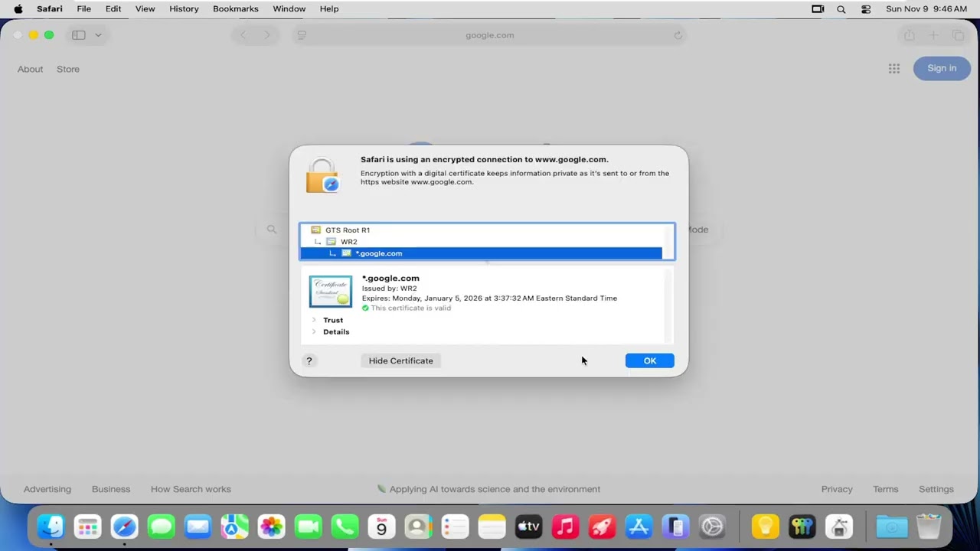
Task: Open System Settings from the Dock
Action: click(x=712, y=527)
